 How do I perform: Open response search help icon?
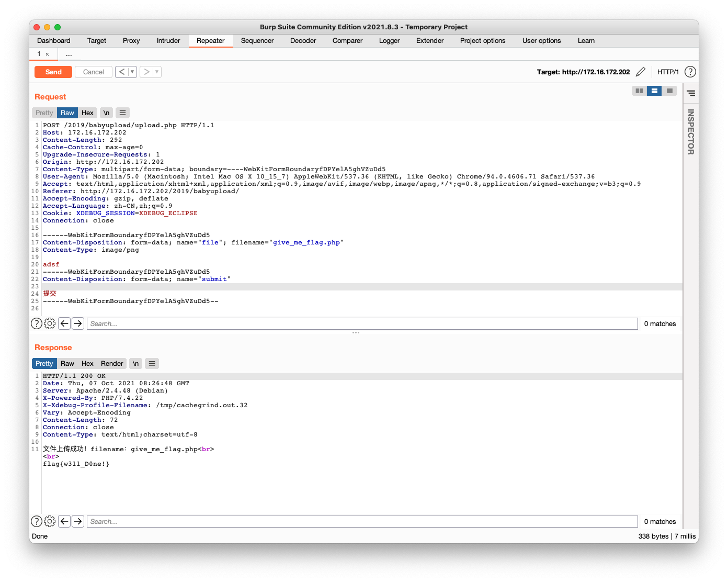coord(37,521)
